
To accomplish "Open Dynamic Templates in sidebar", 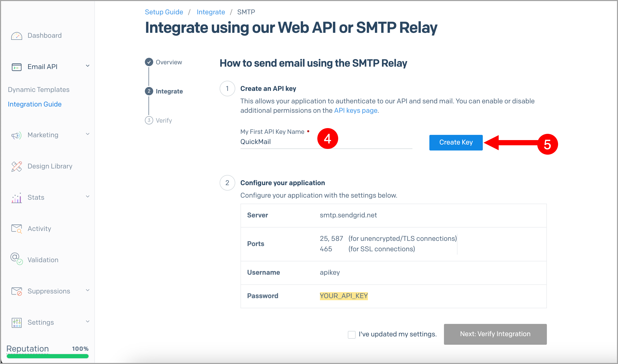I will point(39,90).
